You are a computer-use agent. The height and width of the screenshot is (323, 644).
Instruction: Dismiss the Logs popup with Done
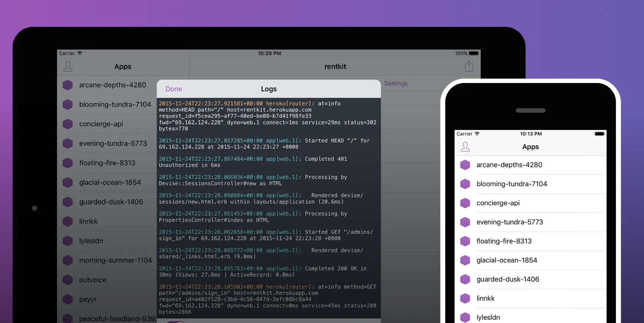[x=174, y=89]
